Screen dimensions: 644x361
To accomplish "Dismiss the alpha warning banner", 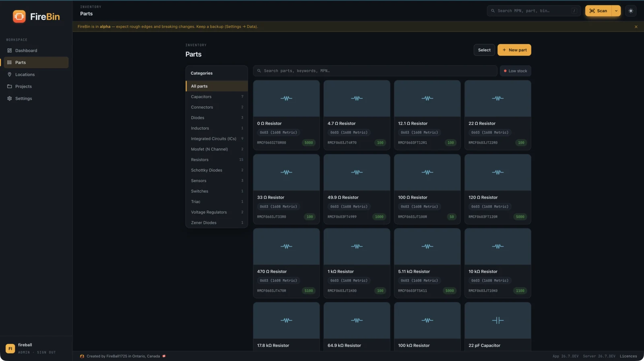I will [x=636, y=27].
